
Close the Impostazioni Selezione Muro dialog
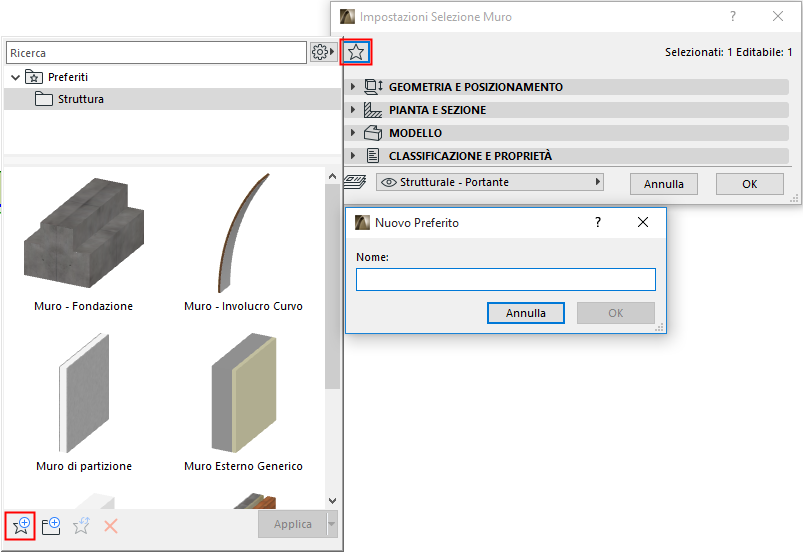tap(778, 16)
